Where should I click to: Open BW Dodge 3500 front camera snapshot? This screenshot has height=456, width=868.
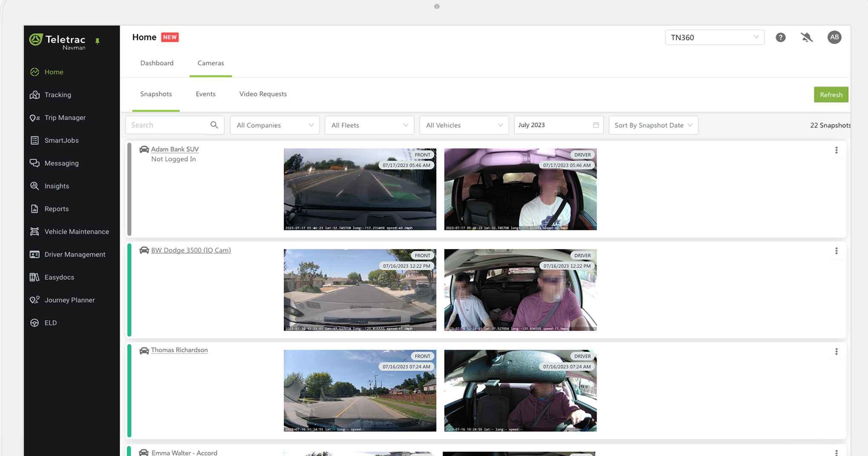[360, 290]
